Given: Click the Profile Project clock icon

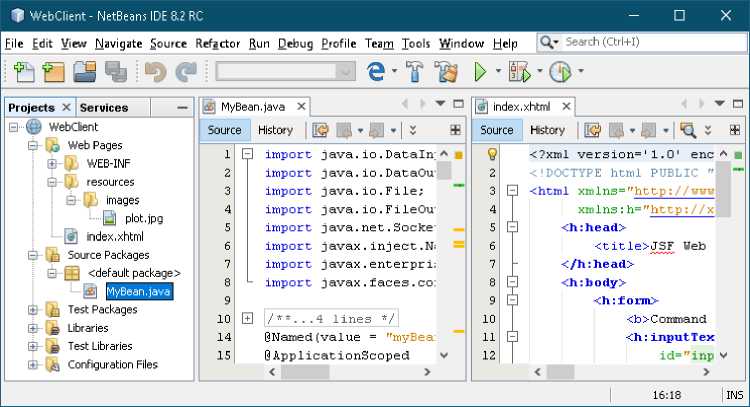Looking at the screenshot, I should pyautogui.click(x=559, y=72).
